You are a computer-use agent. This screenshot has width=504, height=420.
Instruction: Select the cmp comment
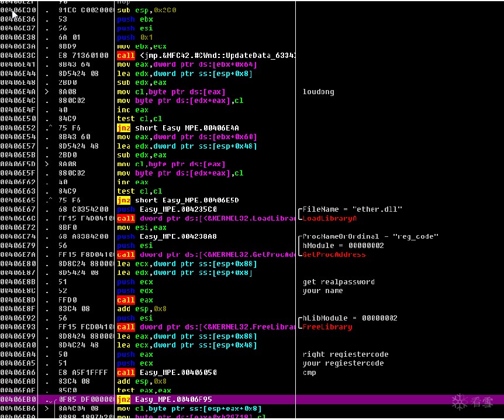tap(309, 373)
